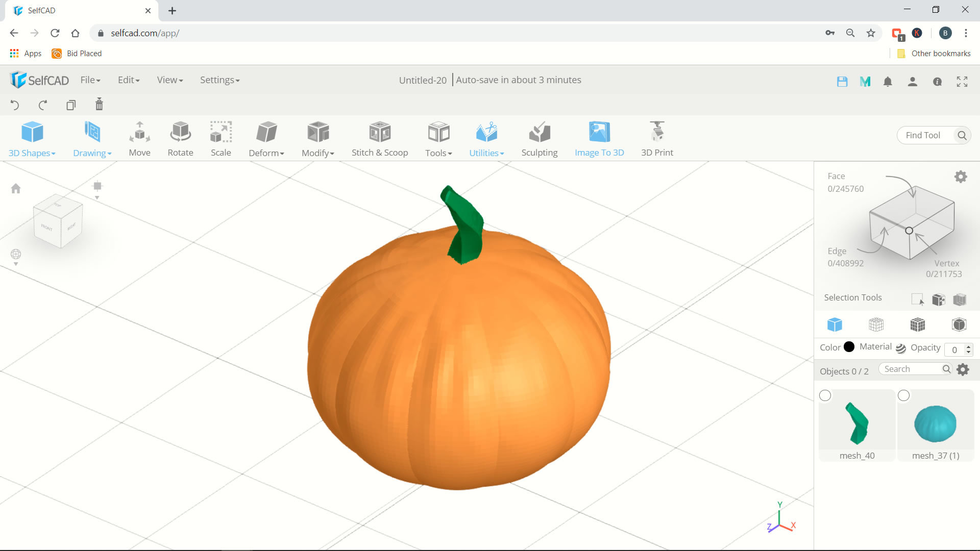Open the Scale tool

click(x=220, y=138)
